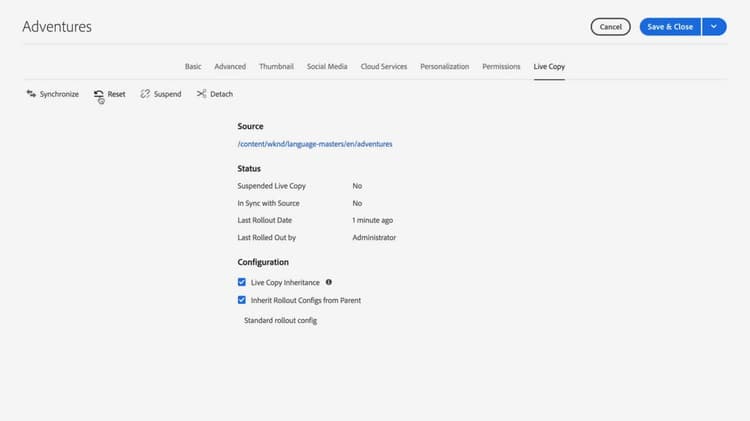Viewport: 750px width, 421px height.
Task: Click the Inherit Rollout Configs from Parent label
Action: click(306, 300)
